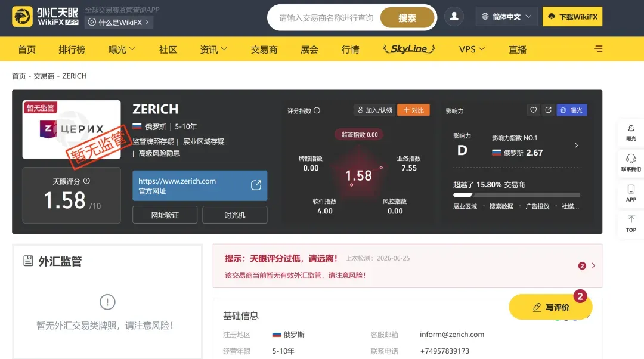
Task: Expand the warning notice arrow
Action: pos(593,266)
